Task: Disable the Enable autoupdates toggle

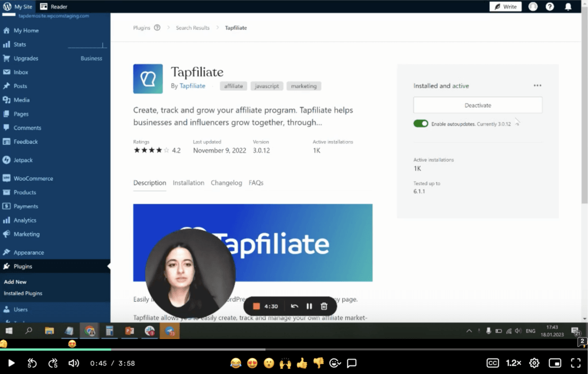Action: [421, 123]
